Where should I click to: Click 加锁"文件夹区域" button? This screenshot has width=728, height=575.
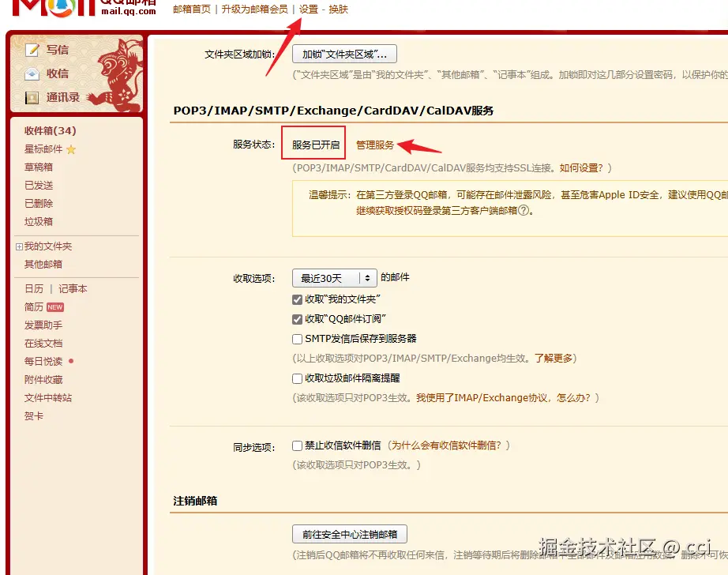coord(344,54)
